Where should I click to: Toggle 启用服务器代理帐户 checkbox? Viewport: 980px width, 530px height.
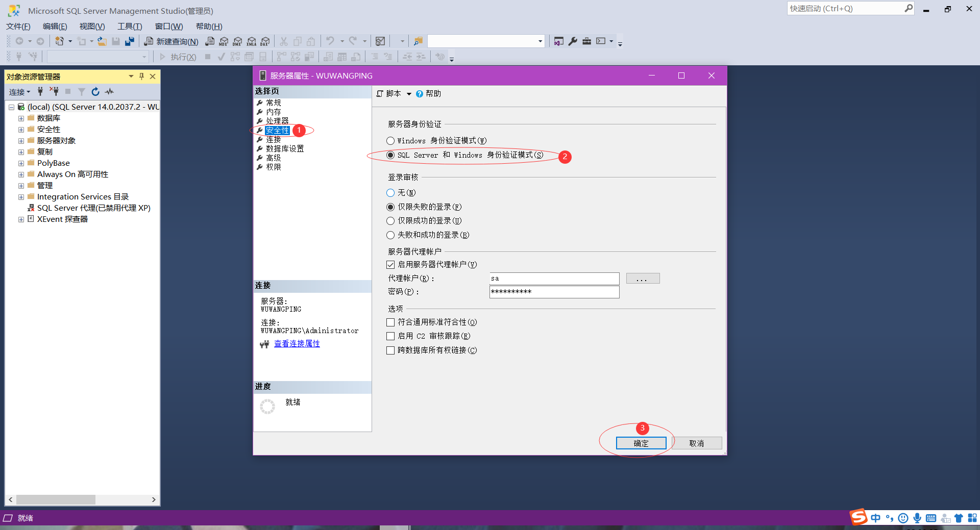(390, 265)
